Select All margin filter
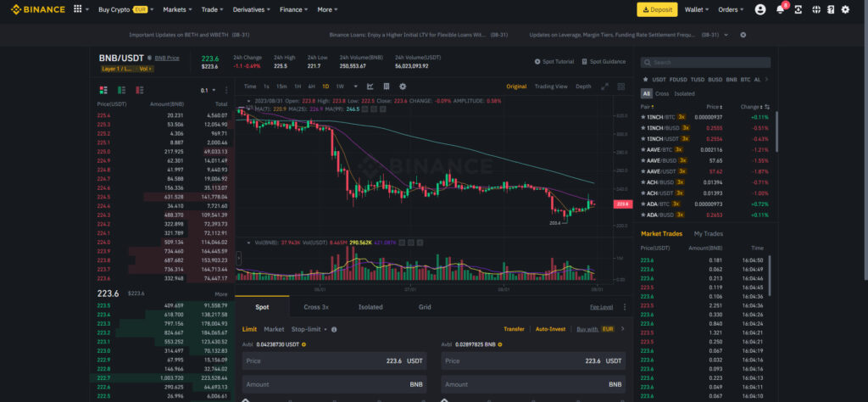 tap(647, 93)
